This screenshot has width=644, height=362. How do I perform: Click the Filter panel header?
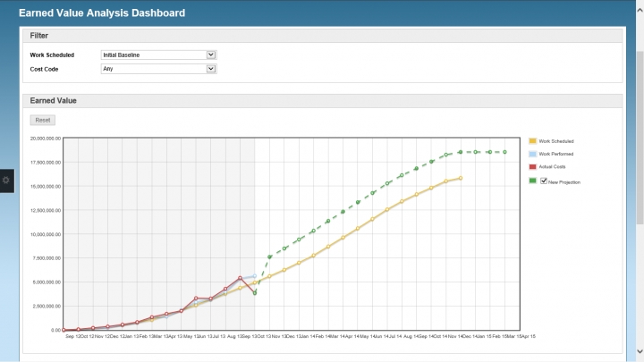(322, 36)
